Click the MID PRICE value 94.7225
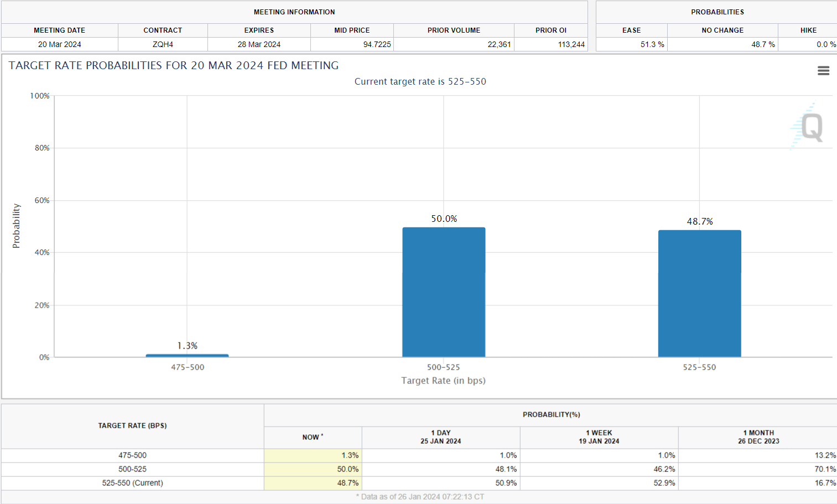The width and height of the screenshot is (837, 504). coord(377,44)
